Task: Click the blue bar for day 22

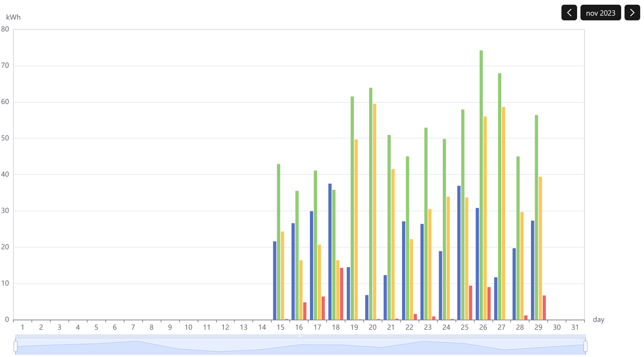Action: click(403, 270)
